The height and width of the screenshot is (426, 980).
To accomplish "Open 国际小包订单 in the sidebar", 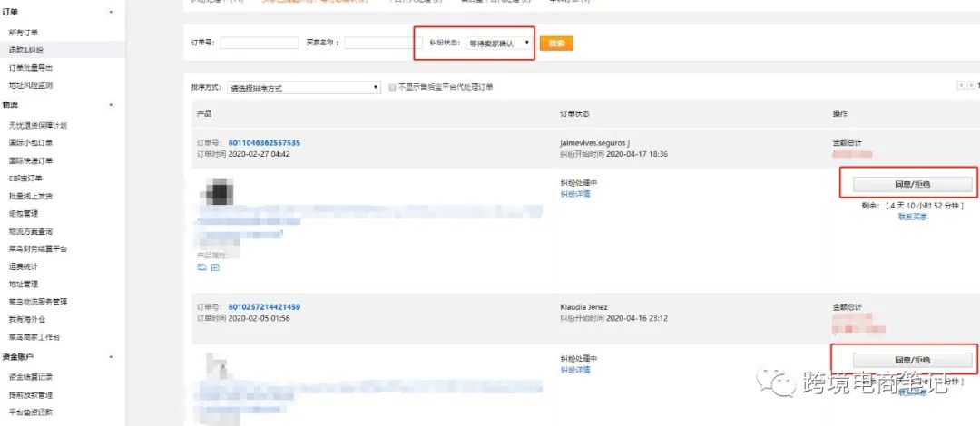I will pyautogui.click(x=31, y=143).
